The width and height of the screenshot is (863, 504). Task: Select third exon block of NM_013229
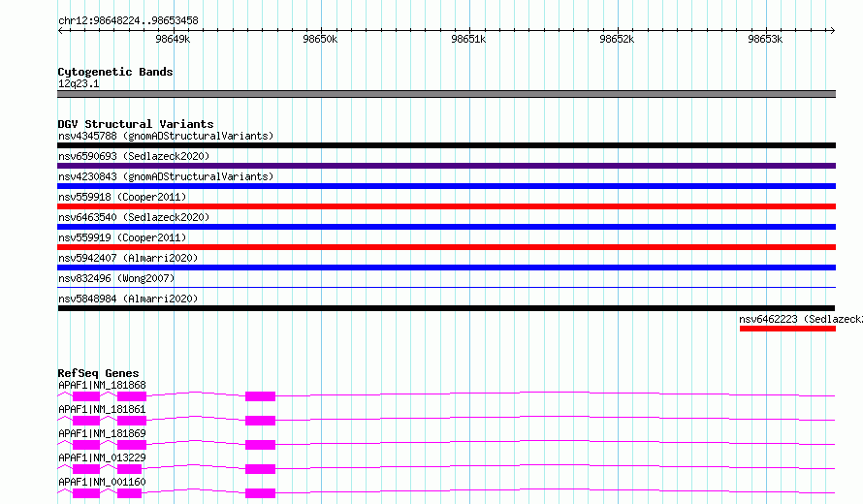tap(260, 469)
